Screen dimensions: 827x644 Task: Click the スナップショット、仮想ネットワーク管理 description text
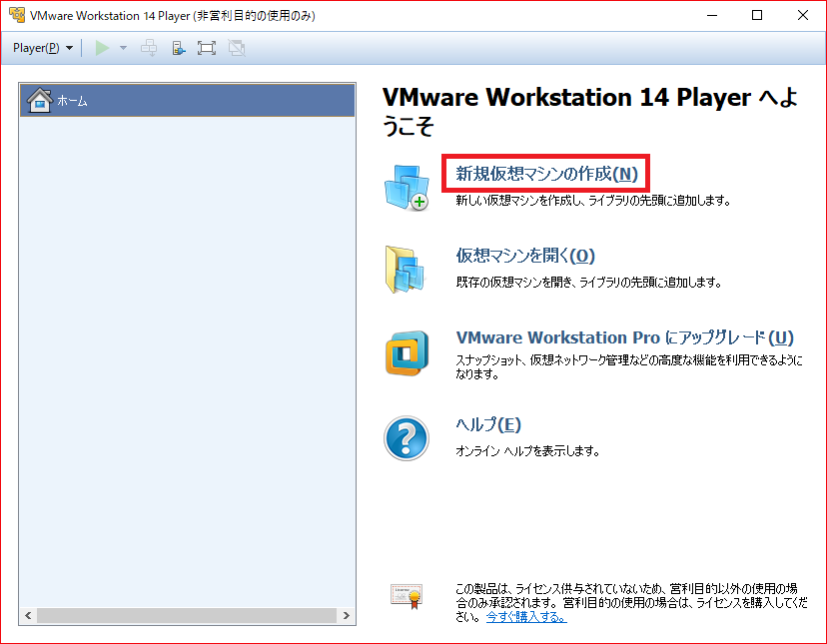629,366
